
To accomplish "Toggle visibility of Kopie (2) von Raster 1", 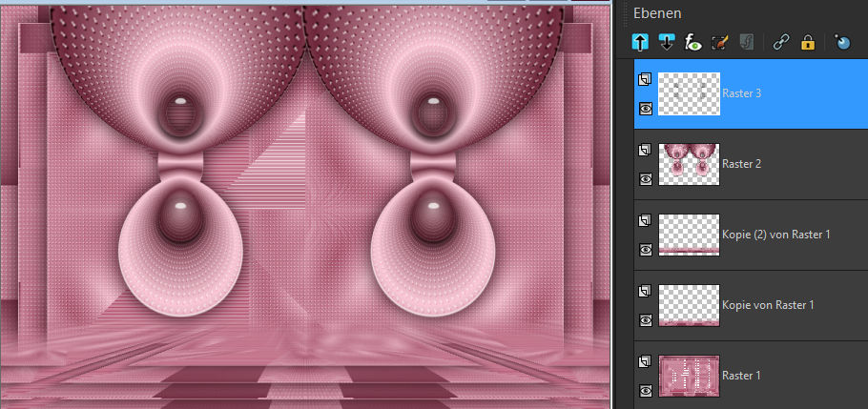I will (646, 250).
